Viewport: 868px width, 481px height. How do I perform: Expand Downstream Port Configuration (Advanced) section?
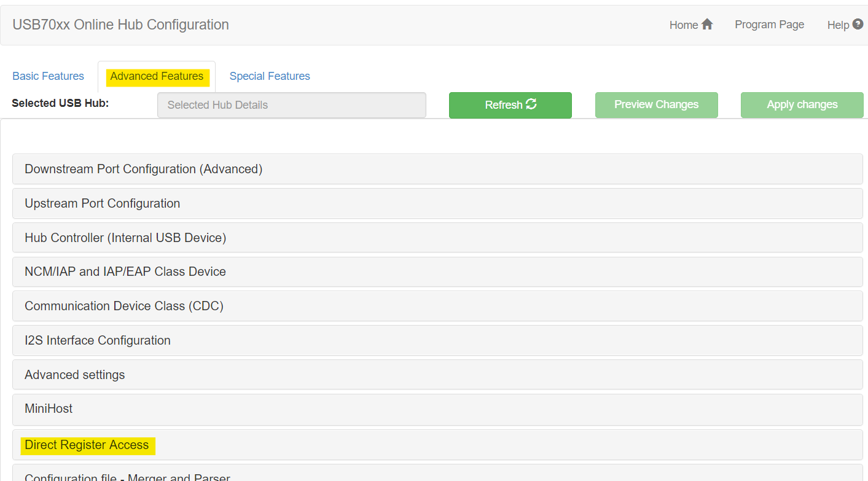[144, 169]
